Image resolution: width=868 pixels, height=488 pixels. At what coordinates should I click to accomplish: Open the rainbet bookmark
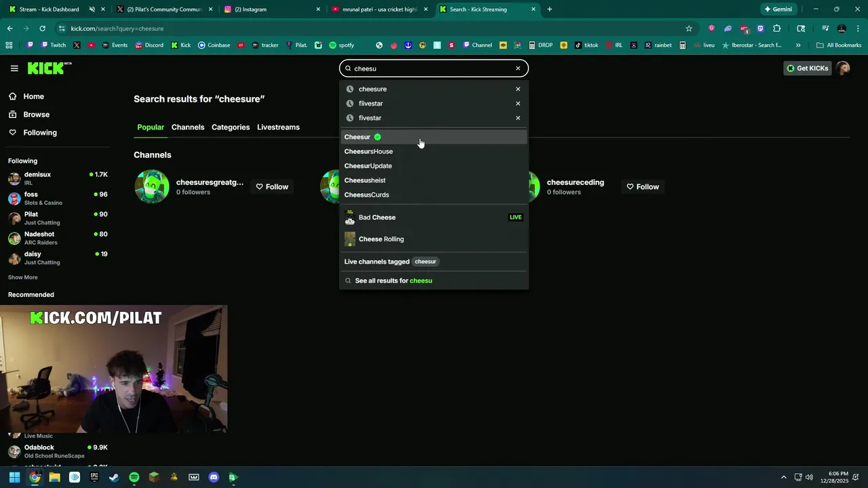tap(658, 45)
